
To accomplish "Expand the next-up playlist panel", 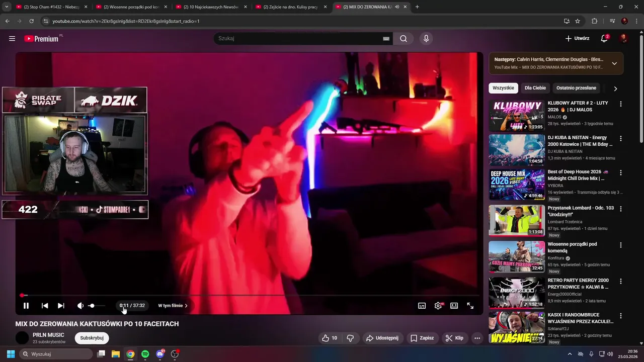I will (614, 63).
